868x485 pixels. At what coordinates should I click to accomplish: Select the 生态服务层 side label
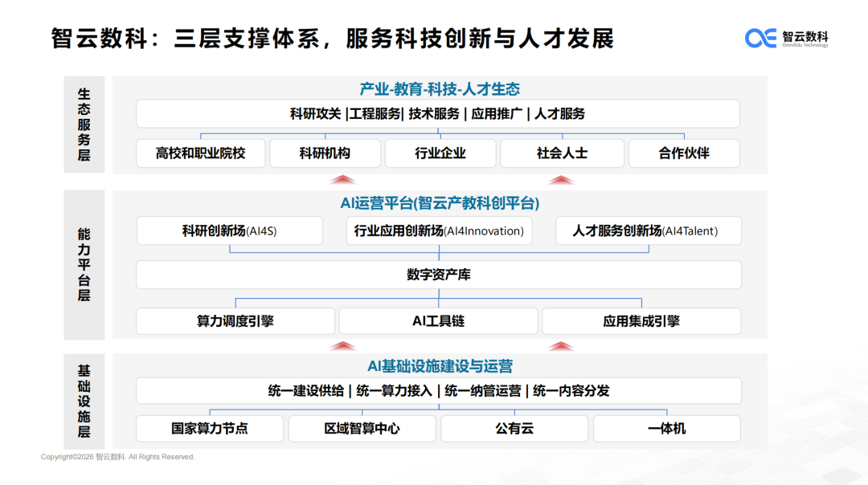coord(84,124)
